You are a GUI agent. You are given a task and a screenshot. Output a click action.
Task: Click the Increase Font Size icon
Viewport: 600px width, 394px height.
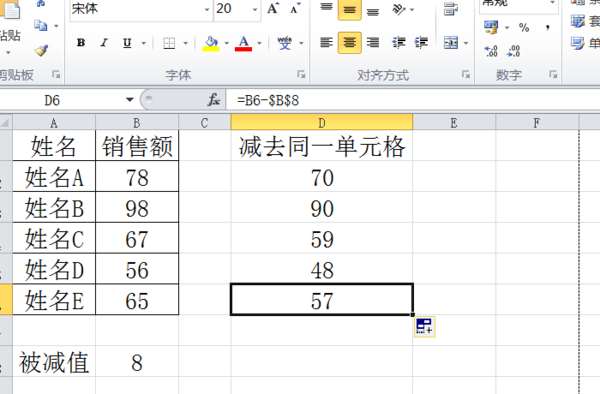click(273, 8)
